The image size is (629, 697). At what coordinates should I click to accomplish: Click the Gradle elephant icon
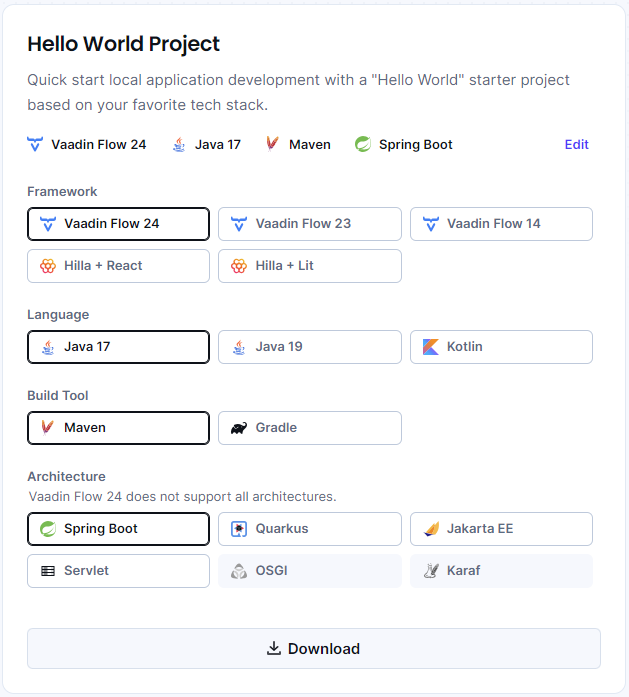[238, 428]
